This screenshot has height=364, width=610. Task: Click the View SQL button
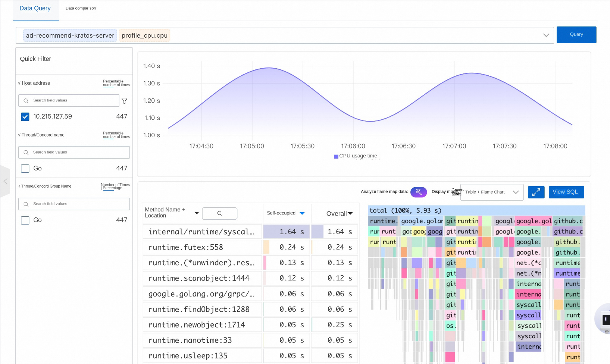coord(566,192)
